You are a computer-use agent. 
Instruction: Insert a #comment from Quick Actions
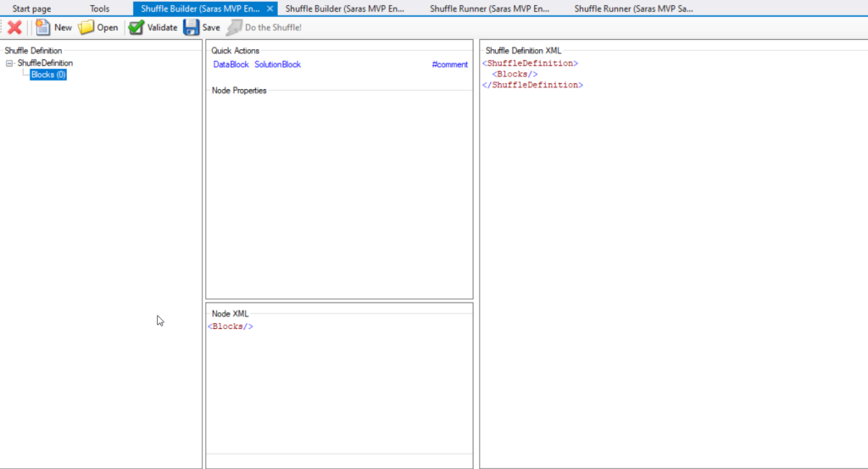pyautogui.click(x=449, y=64)
